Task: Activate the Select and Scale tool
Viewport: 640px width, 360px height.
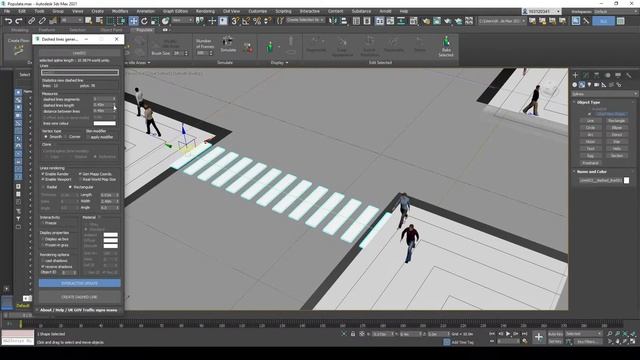Action: pyautogui.click(x=155, y=20)
